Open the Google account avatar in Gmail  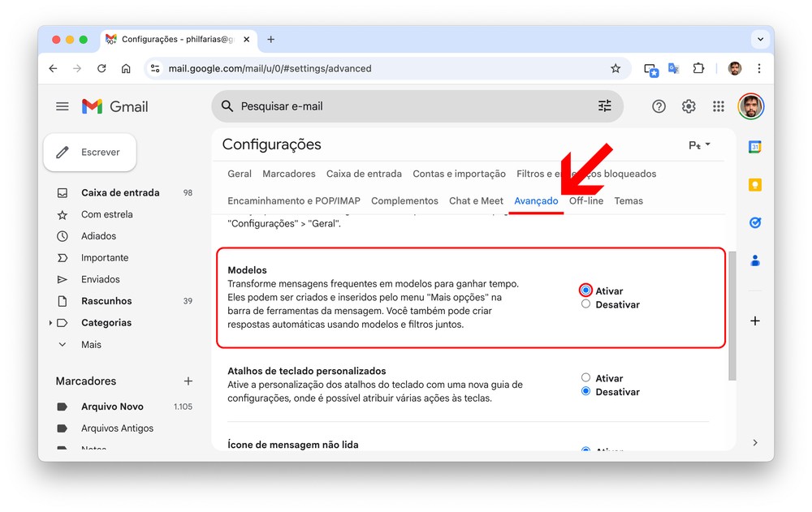pos(751,106)
